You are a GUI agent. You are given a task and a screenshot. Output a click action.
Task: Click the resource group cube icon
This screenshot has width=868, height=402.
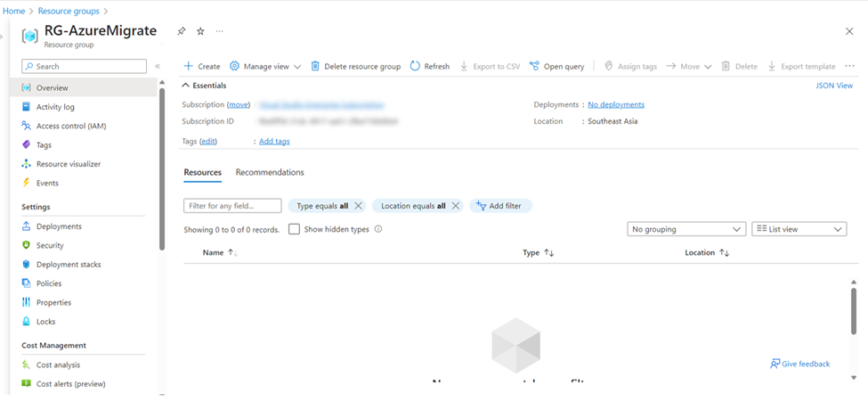[x=29, y=36]
